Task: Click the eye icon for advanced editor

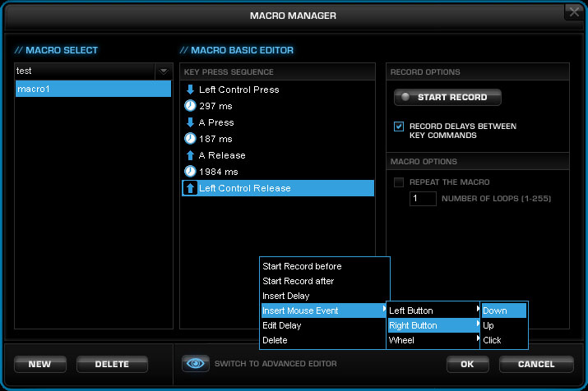Action: coord(196,363)
